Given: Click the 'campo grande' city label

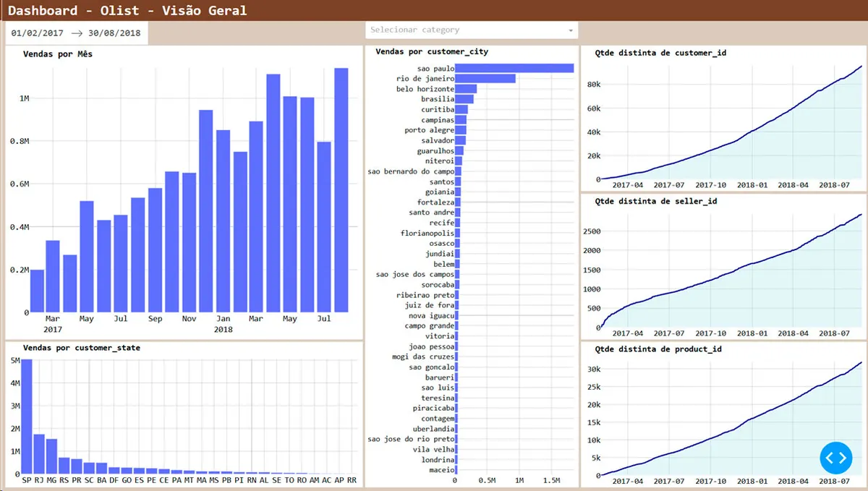Looking at the screenshot, I should point(430,326).
